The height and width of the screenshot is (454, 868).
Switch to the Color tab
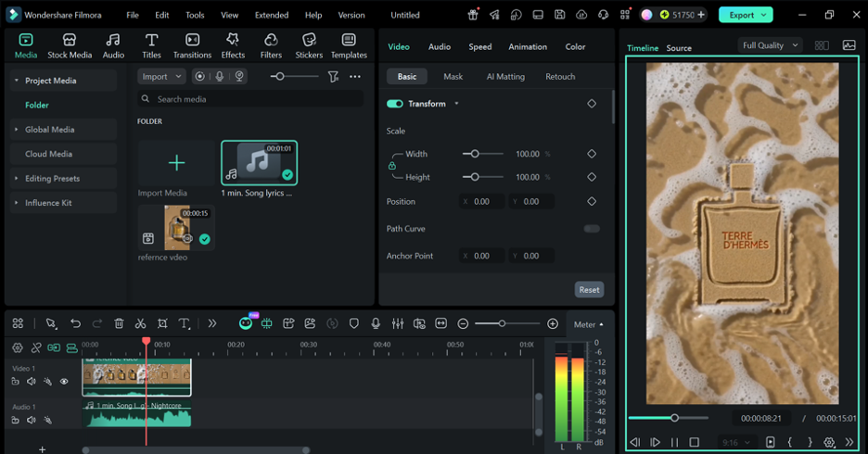575,47
